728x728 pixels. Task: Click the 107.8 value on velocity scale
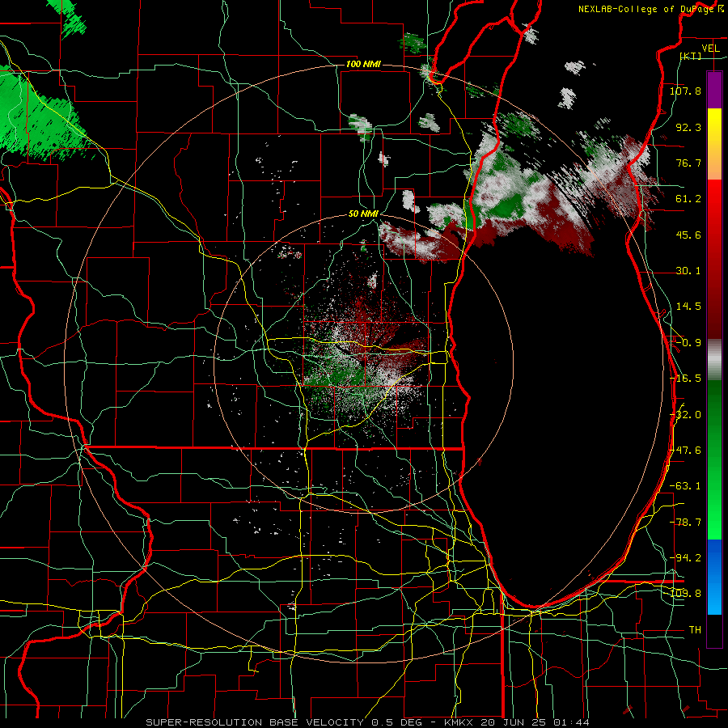tap(685, 91)
